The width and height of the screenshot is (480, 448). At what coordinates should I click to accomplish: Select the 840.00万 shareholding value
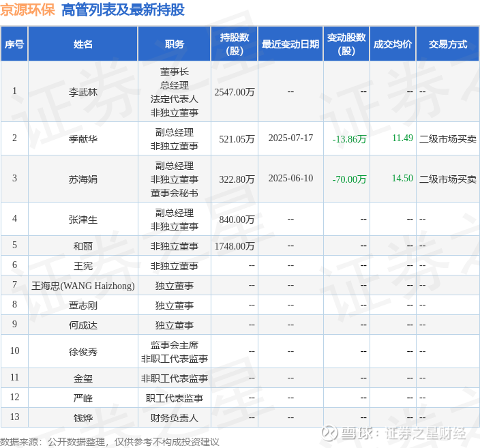click(237, 220)
